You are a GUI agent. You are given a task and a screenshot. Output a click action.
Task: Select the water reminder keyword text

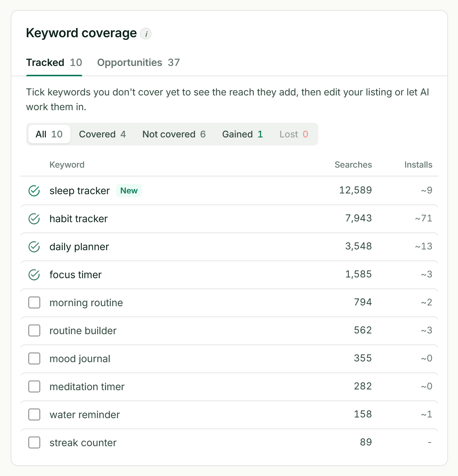click(x=85, y=415)
